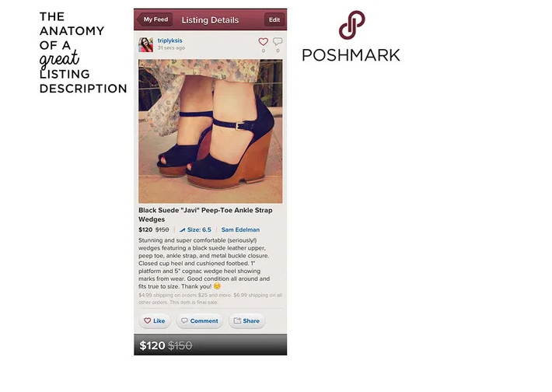This screenshot has width=552, height=392.
Task: Click the bubble icon inside Comment button
Action: point(184,320)
